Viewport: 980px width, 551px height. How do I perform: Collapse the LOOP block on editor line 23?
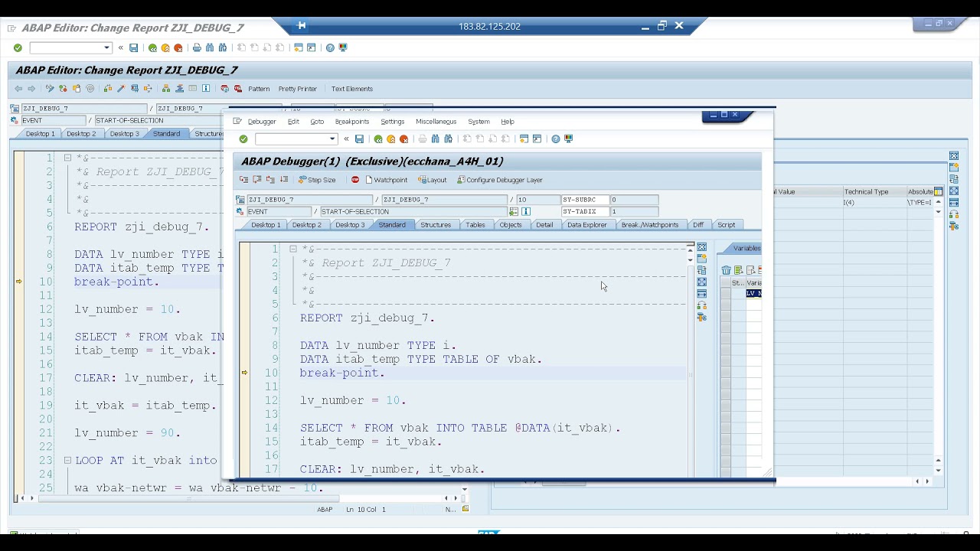[x=67, y=460]
